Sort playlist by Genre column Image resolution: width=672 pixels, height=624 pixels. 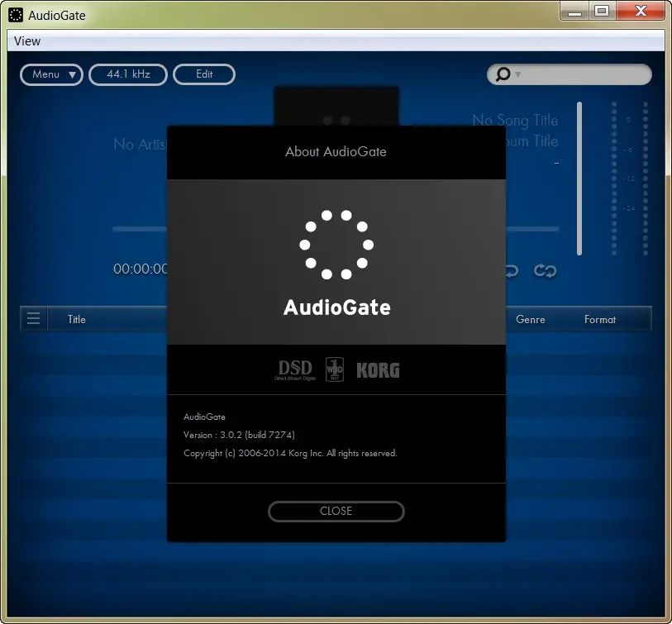tap(530, 319)
